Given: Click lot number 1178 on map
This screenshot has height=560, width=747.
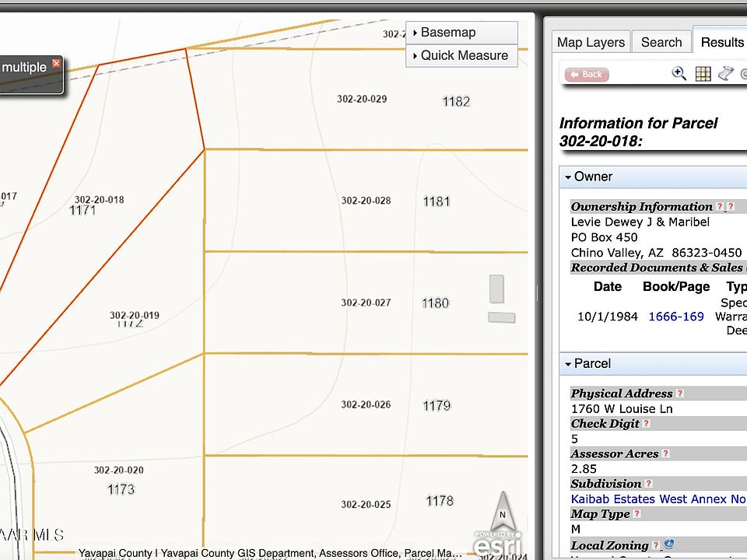Looking at the screenshot, I should (440, 501).
